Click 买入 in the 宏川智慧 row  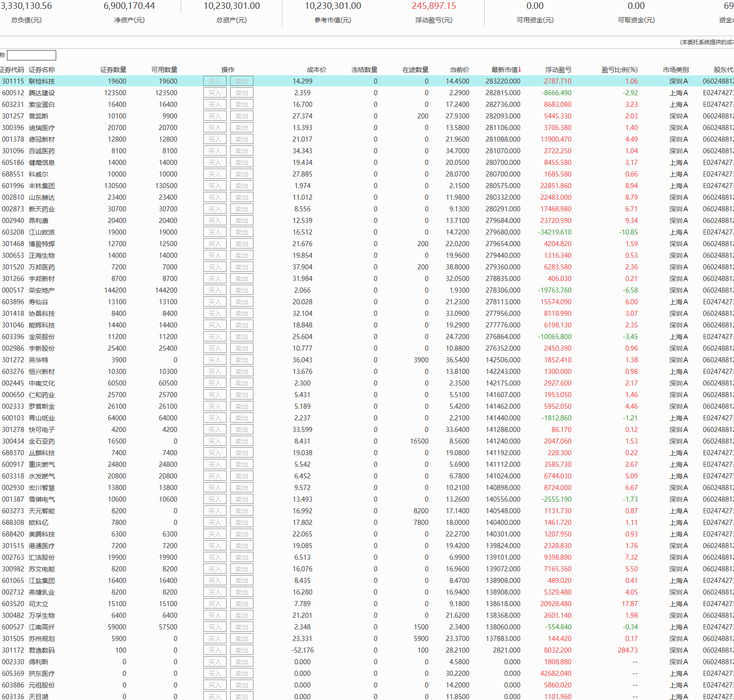(x=215, y=488)
